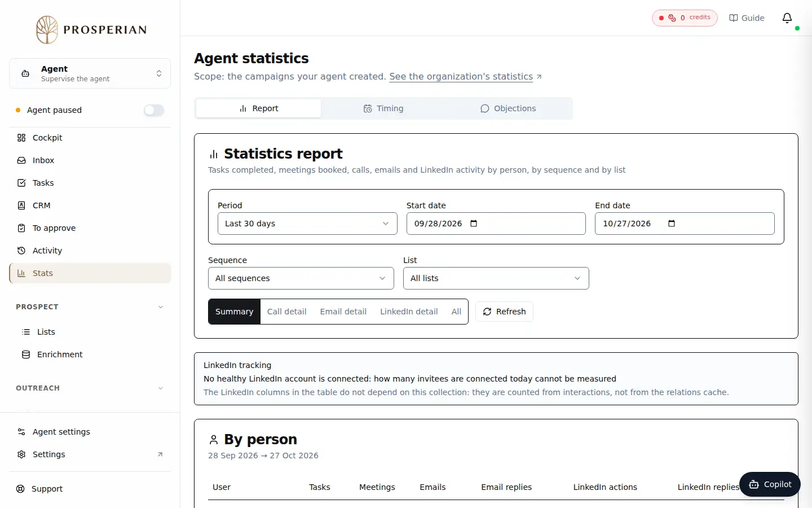Open the All sequences dropdown
Screen dimensions: 812x508
pyautogui.click(x=301, y=278)
